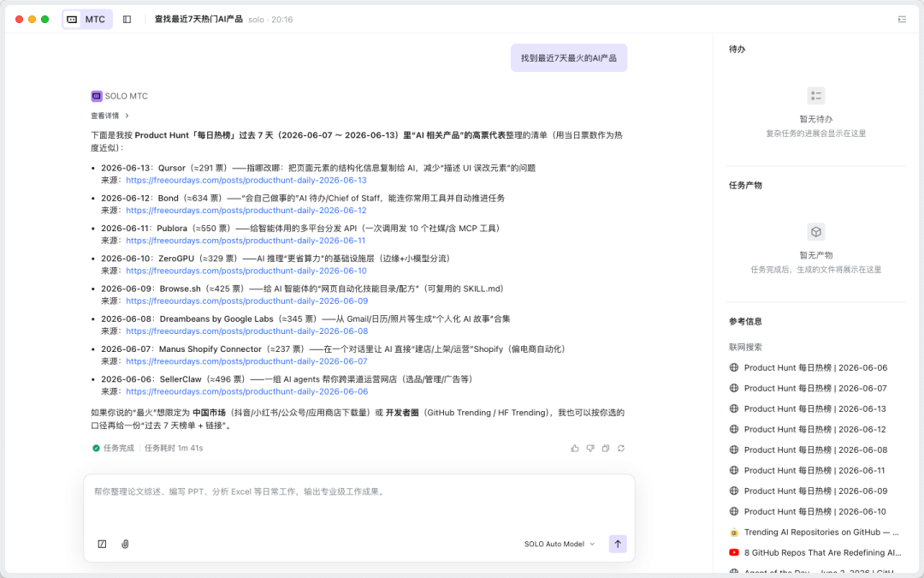Click the 任务产物 section heading

(745, 185)
